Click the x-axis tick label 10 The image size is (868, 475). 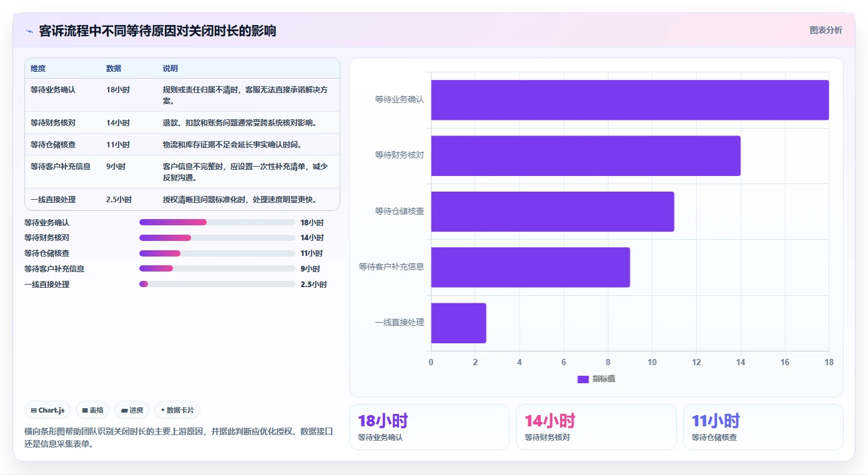652,362
